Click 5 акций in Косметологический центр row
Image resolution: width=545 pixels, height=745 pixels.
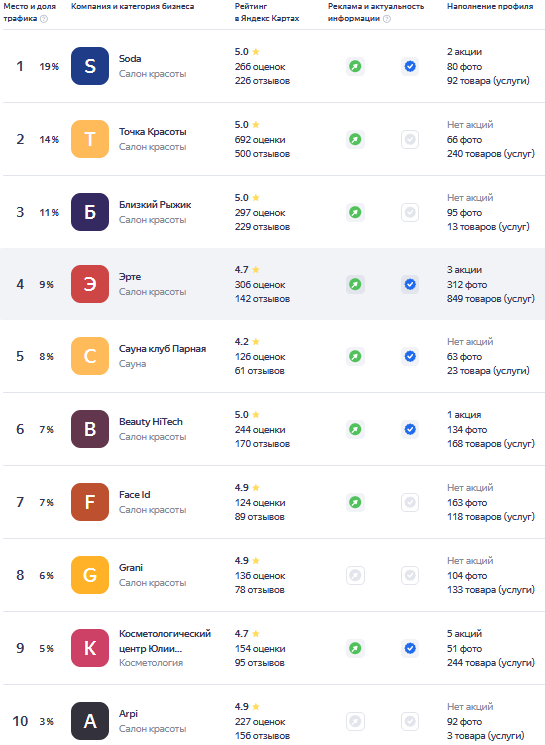[464, 634]
